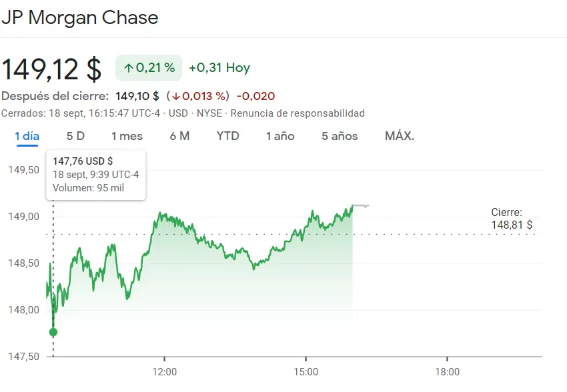
Task: Switch to the 'MÁX.' range
Action: pos(400,135)
